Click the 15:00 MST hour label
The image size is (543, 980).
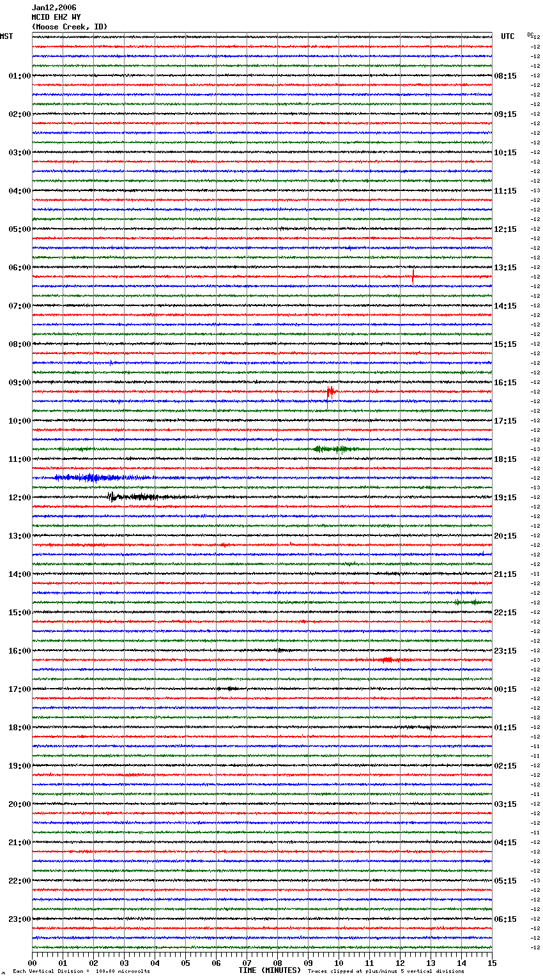tap(20, 613)
